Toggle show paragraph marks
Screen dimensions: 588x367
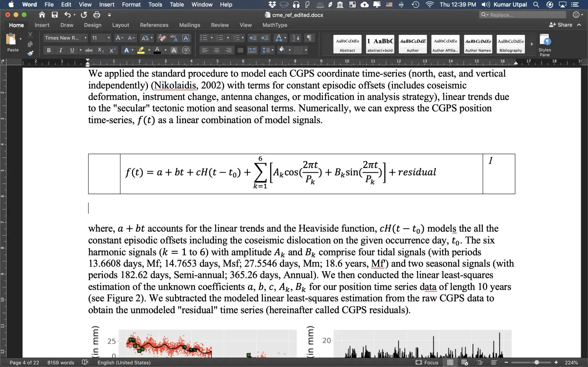[x=309, y=38]
